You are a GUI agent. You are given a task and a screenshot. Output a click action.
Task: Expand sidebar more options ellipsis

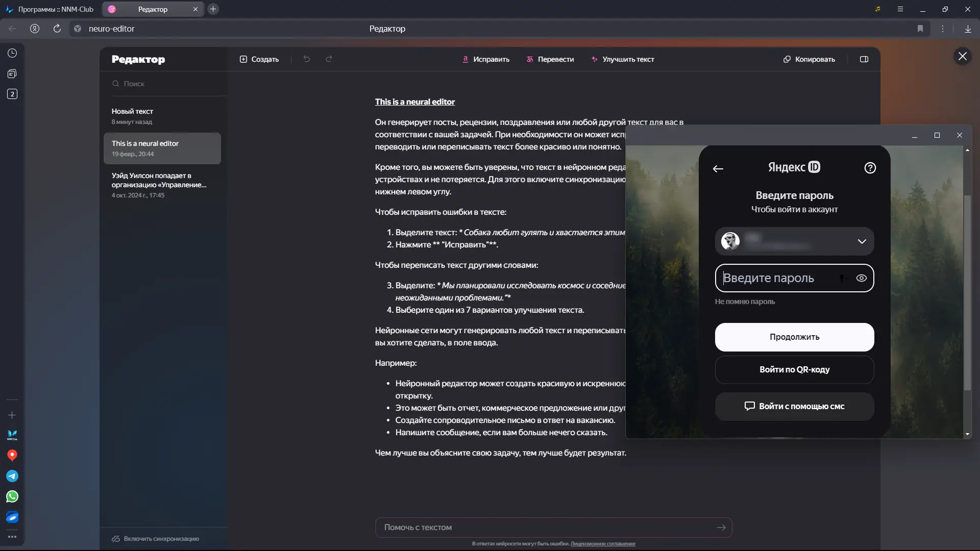(x=12, y=537)
